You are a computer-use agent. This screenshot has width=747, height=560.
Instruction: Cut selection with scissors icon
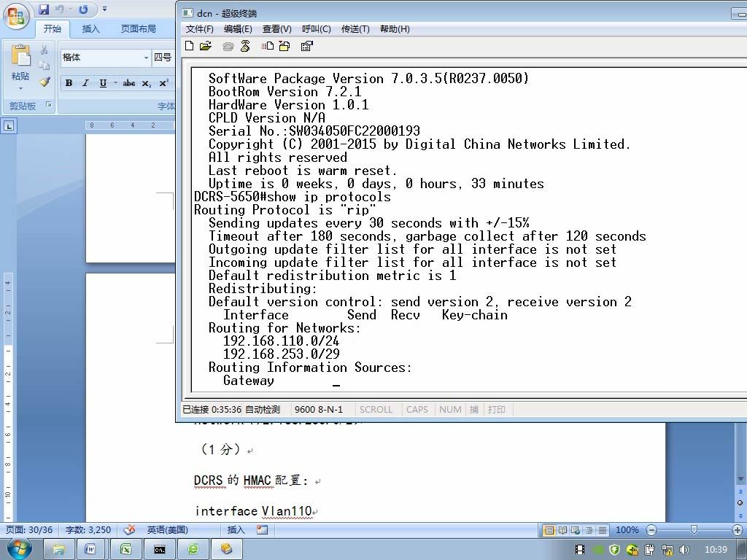44,50
